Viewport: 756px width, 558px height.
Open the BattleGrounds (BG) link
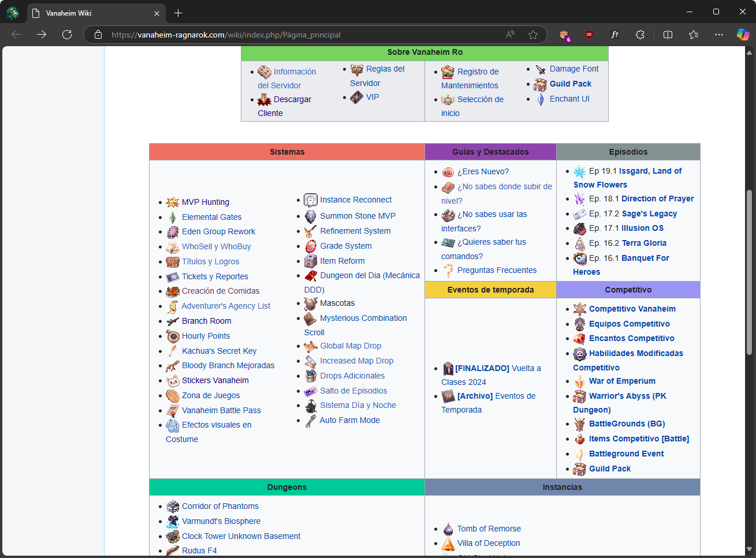tap(627, 424)
